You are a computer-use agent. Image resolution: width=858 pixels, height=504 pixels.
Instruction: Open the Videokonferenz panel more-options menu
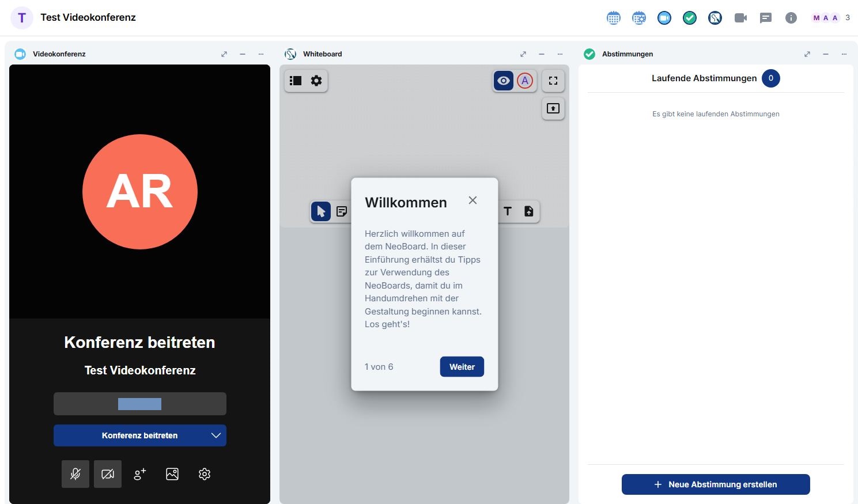pyautogui.click(x=261, y=54)
